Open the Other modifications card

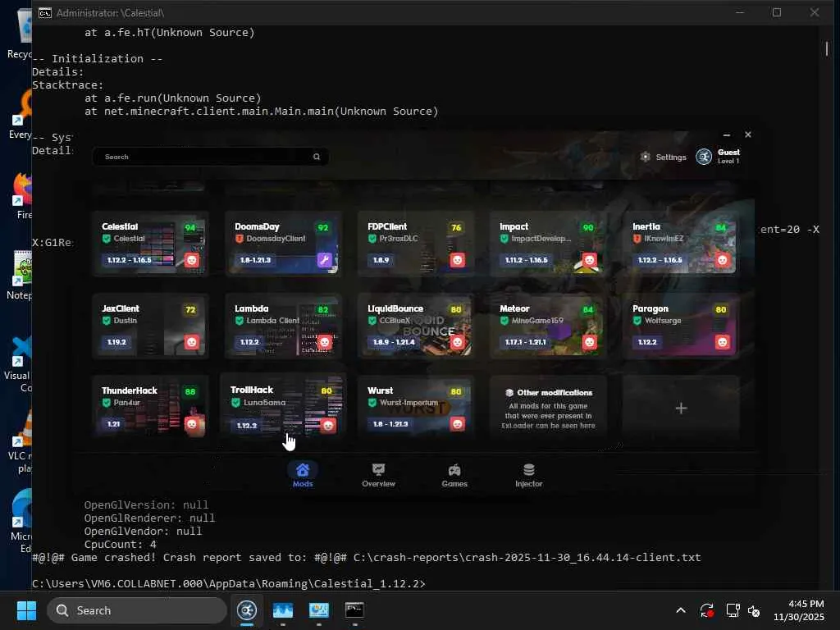(548, 409)
